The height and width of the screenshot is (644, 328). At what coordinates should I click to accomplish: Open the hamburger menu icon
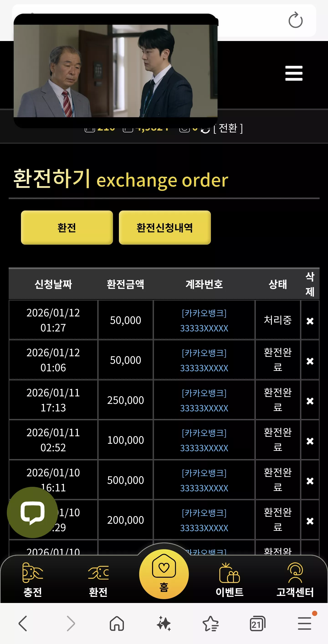click(x=294, y=73)
